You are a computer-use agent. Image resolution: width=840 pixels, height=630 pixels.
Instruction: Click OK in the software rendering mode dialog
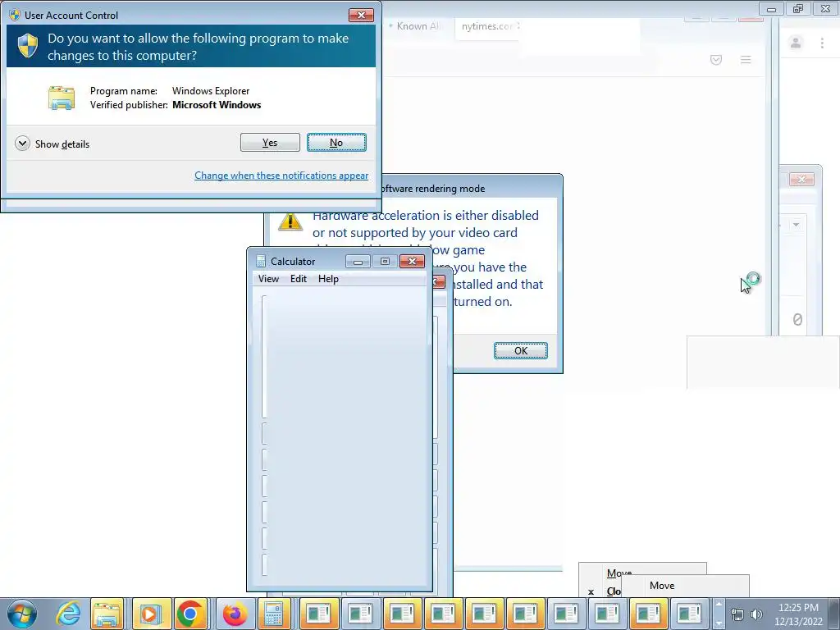(521, 351)
